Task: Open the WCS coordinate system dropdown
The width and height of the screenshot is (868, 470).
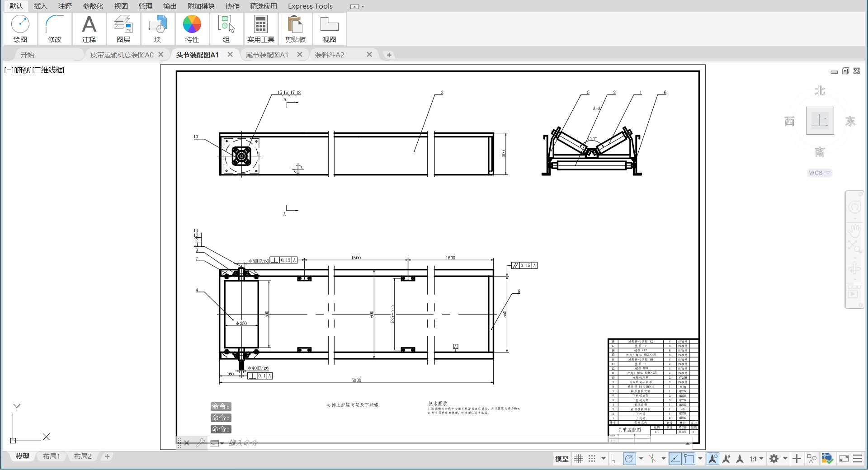Action: [x=820, y=173]
